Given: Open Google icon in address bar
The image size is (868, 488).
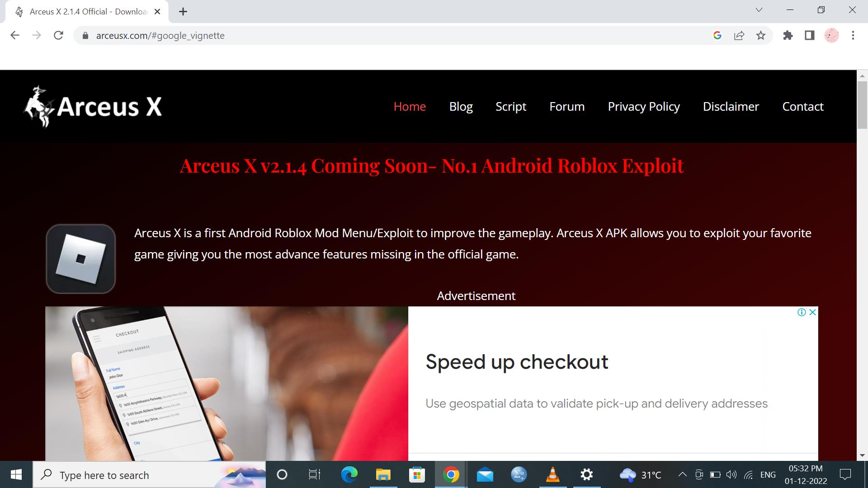Looking at the screenshot, I should [x=717, y=35].
